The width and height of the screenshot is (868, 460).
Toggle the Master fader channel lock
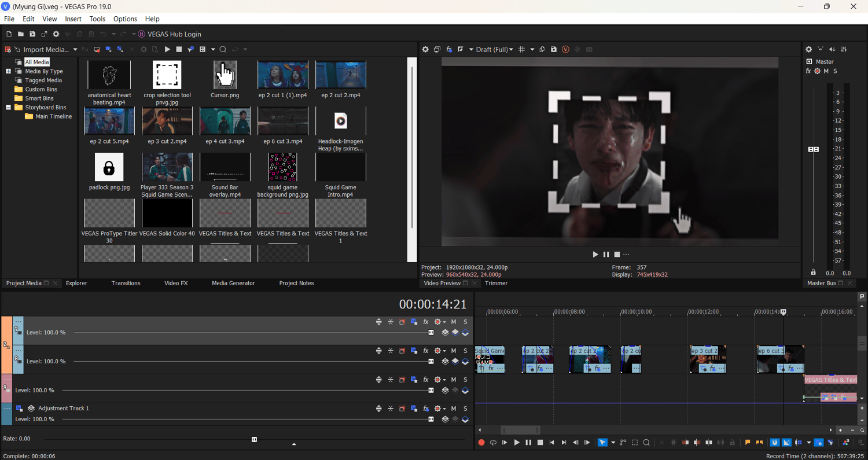tap(813, 273)
